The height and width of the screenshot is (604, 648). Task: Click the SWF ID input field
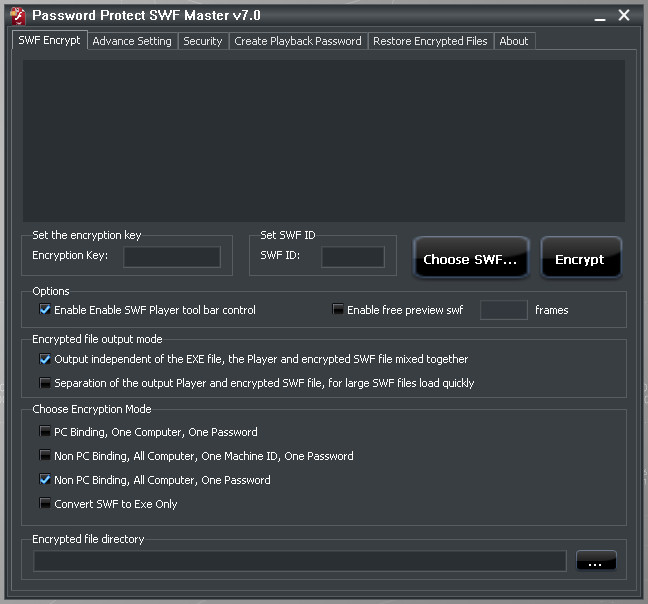(353, 257)
